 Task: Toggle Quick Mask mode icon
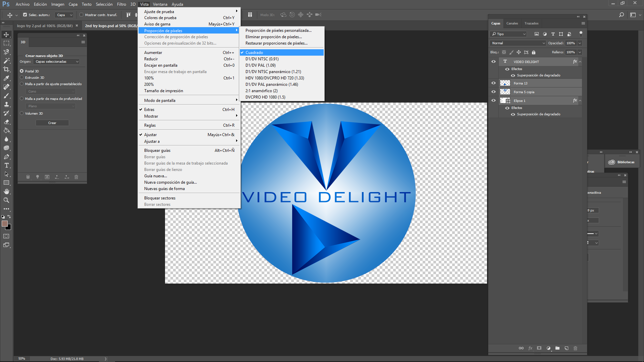(x=6, y=236)
